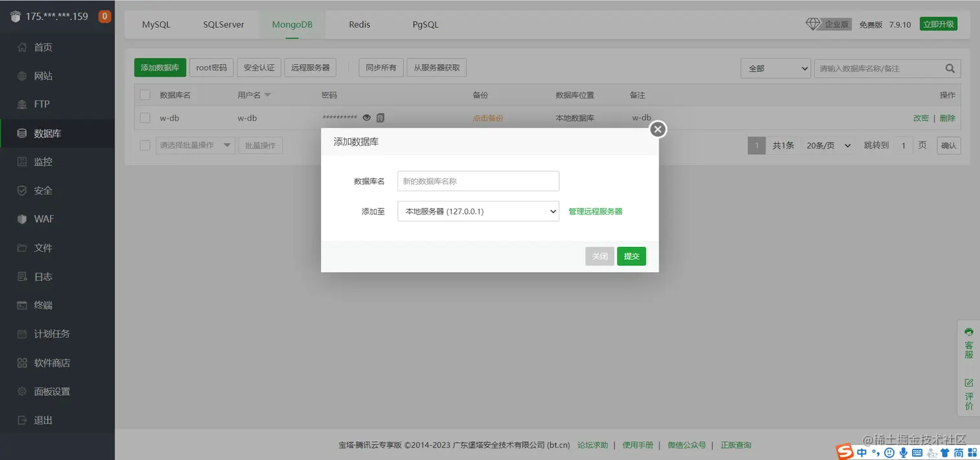The width and height of the screenshot is (980, 460).
Task: Tick the checkbox beside 请选择批量操作
Action: click(145, 145)
